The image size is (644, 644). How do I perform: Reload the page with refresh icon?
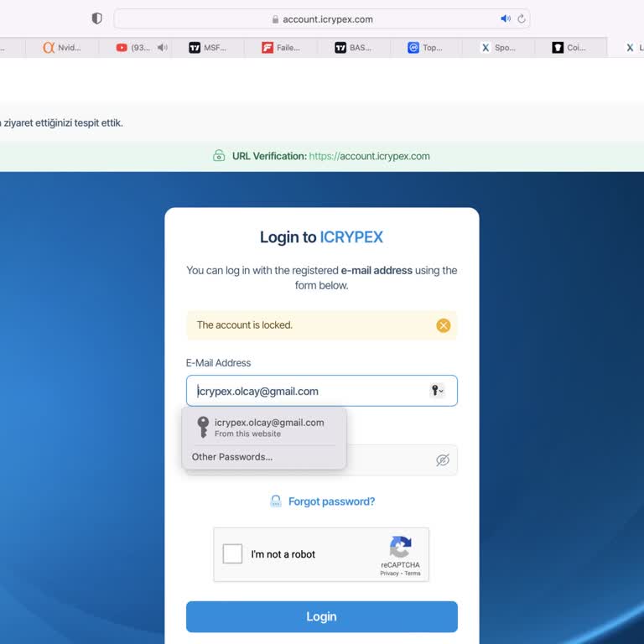coord(522,18)
